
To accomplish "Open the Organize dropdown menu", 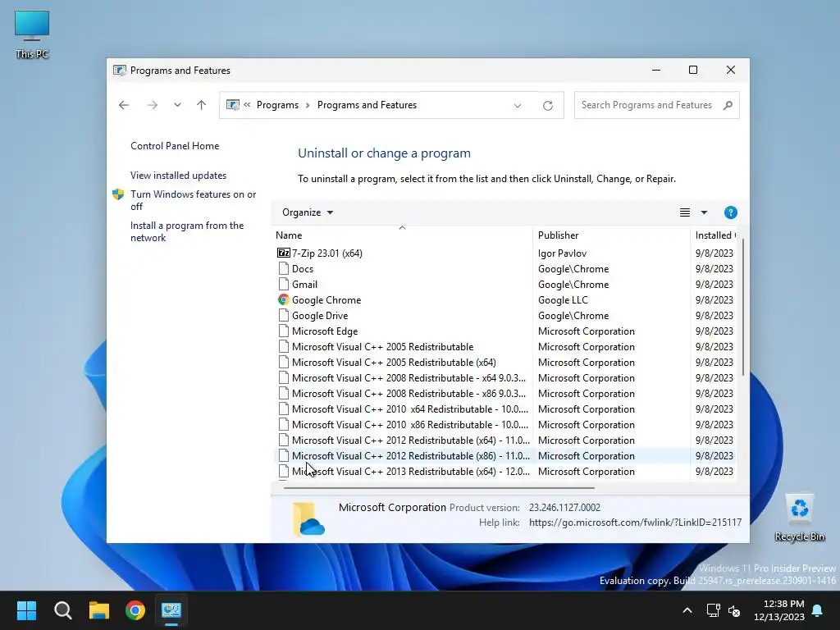I will (x=308, y=212).
